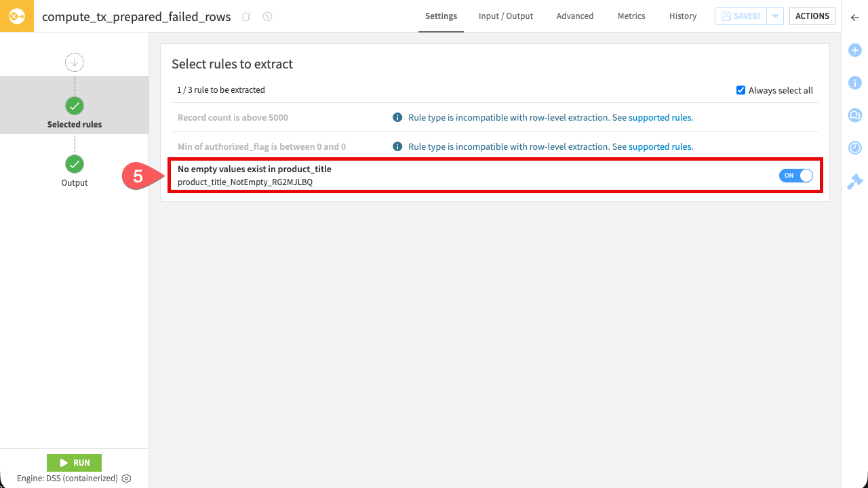Open the clock timeline sidebar icon

(855, 148)
